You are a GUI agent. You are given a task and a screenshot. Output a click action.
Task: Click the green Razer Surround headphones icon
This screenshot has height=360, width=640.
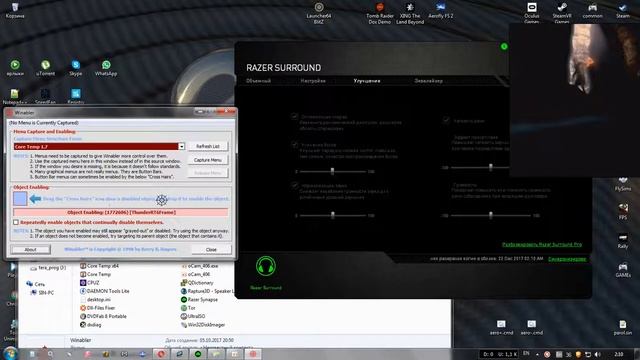pyautogui.click(x=266, y=266)
